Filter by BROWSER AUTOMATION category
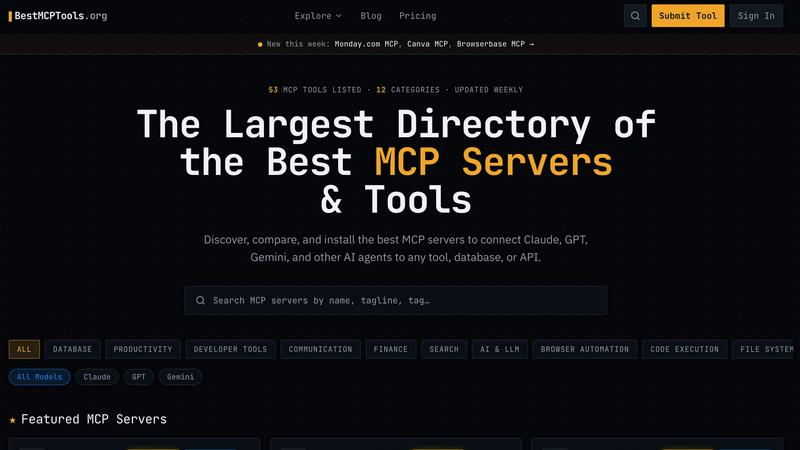 pyautogui.click(x=585, y=349)
